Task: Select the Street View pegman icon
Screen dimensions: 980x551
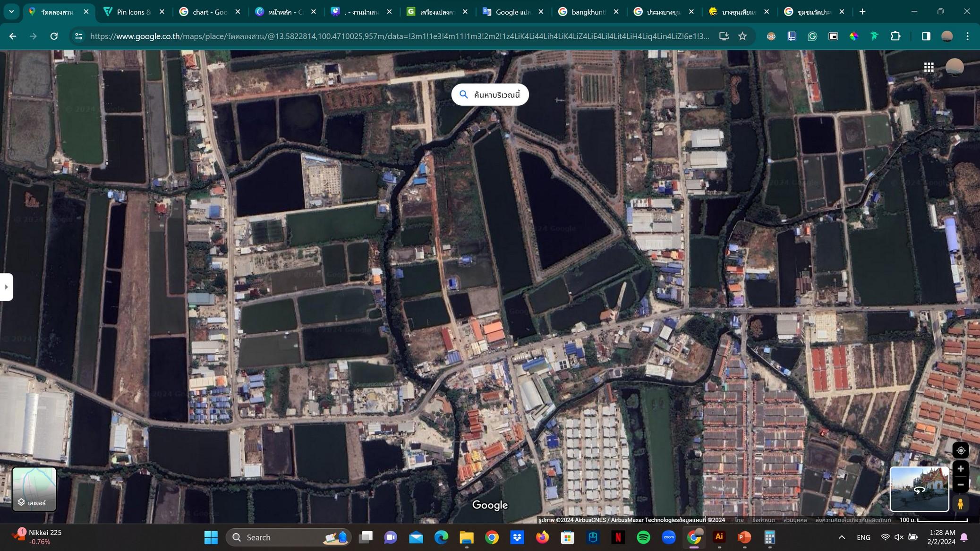Action: (x=960, y=504)
